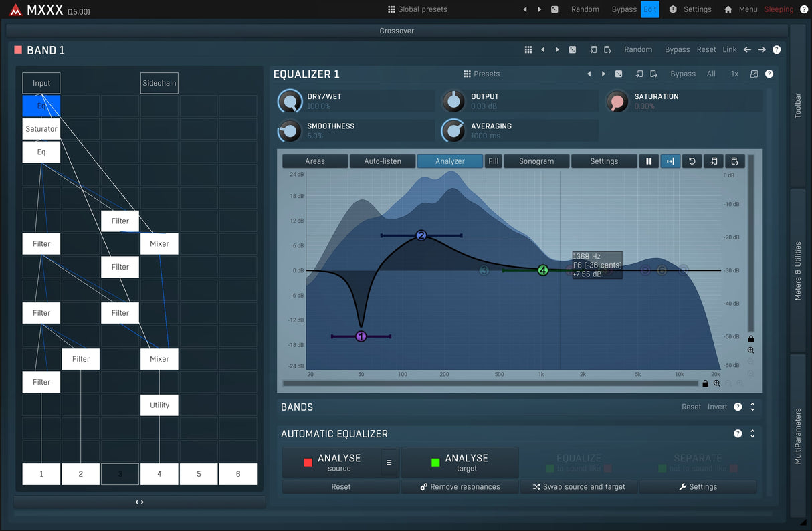812x531 pixels.
Task: Toggle the Fill display option
Action: point(493,161)
